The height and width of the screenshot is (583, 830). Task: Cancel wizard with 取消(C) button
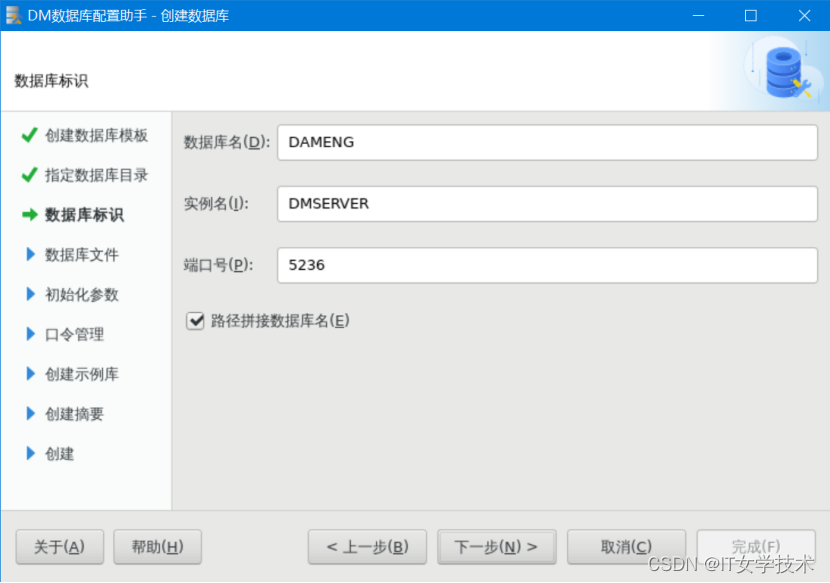click(626, 546)
